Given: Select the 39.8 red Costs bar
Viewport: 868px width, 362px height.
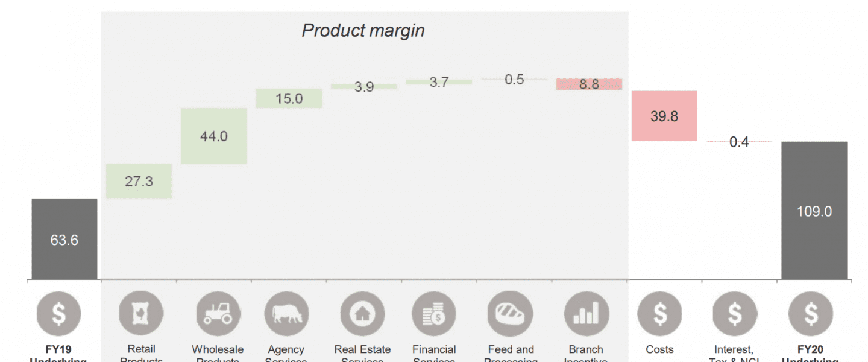Looking at the screenshot, I should 664,116.
